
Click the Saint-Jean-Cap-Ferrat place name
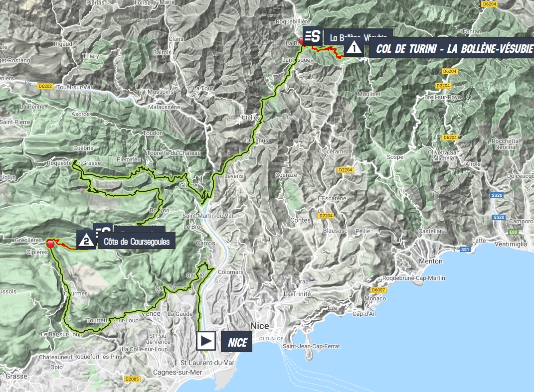[x=311, y=346]
